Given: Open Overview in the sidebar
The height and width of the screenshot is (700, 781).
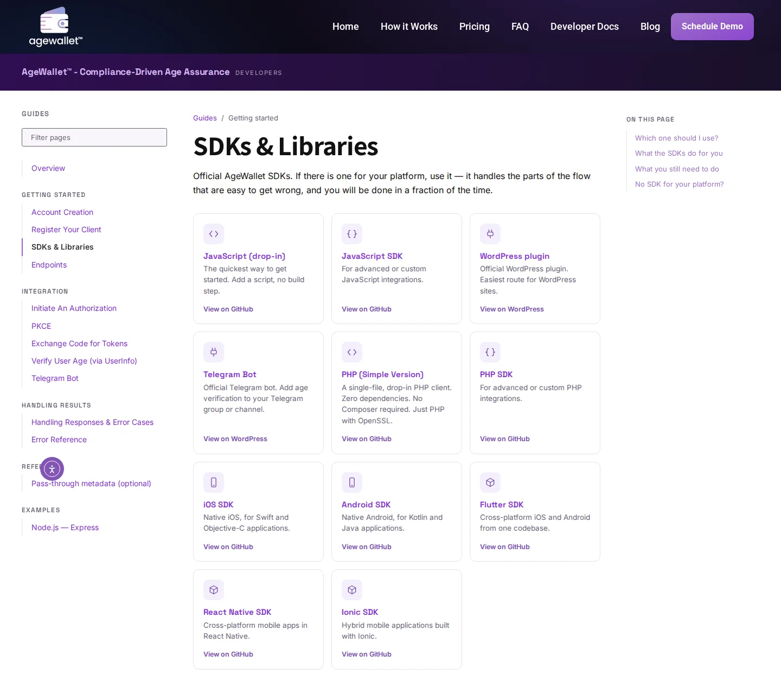Looking at the screenshot, I should pos(48,168).
